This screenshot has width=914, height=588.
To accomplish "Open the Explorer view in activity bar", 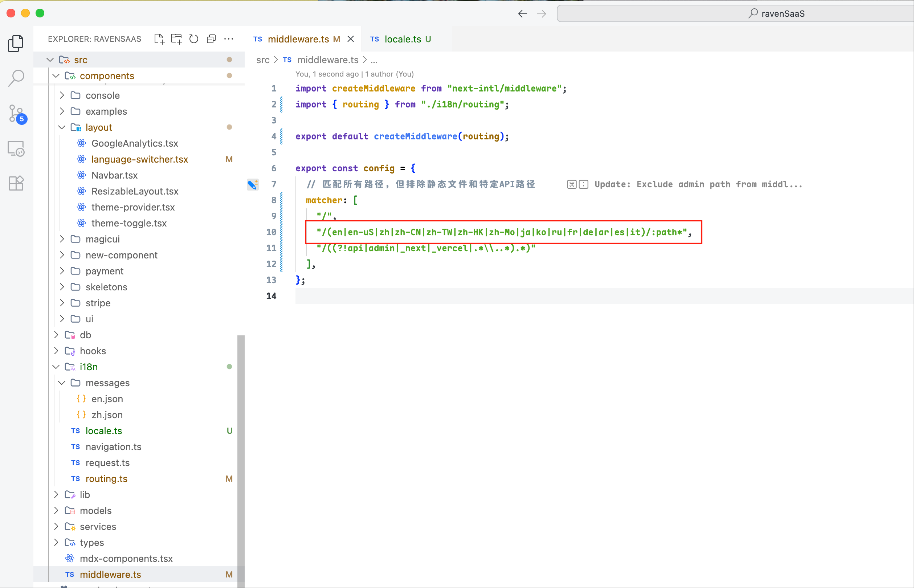I will [x=16, y=43].
